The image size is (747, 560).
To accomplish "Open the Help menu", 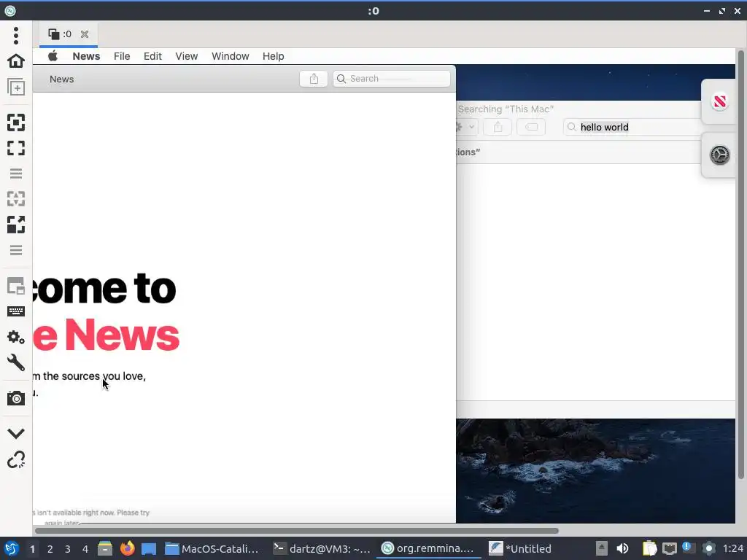I will [x=273, y=56].
